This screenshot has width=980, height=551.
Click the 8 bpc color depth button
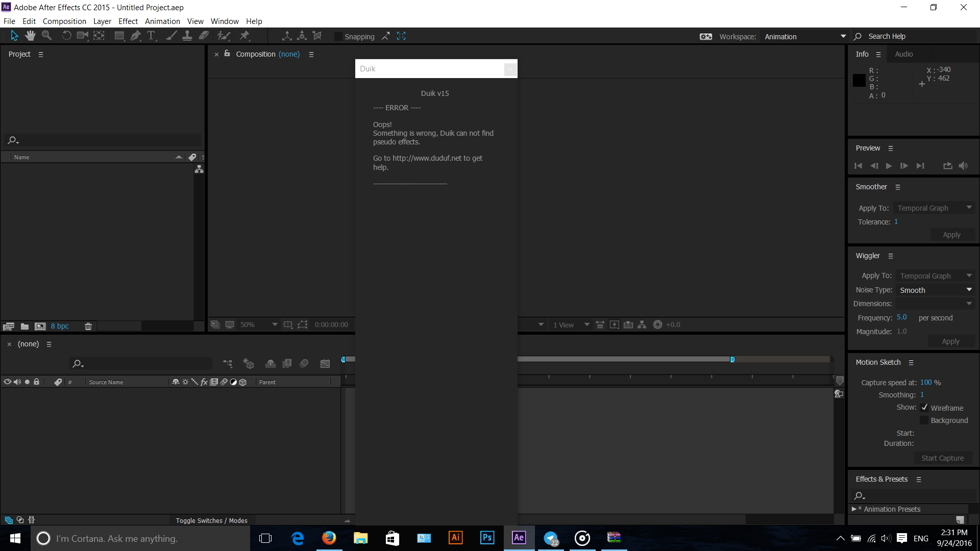tap(60, 326)
